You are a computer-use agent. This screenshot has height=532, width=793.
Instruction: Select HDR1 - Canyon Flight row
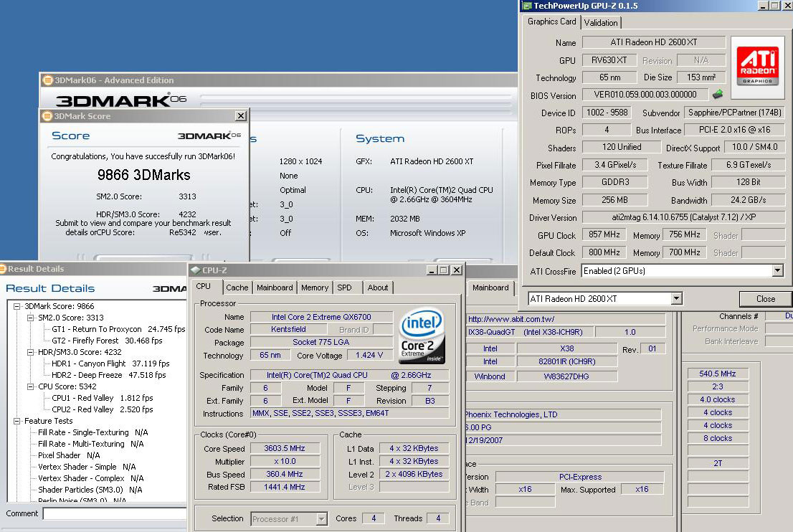tap(110, 364)
